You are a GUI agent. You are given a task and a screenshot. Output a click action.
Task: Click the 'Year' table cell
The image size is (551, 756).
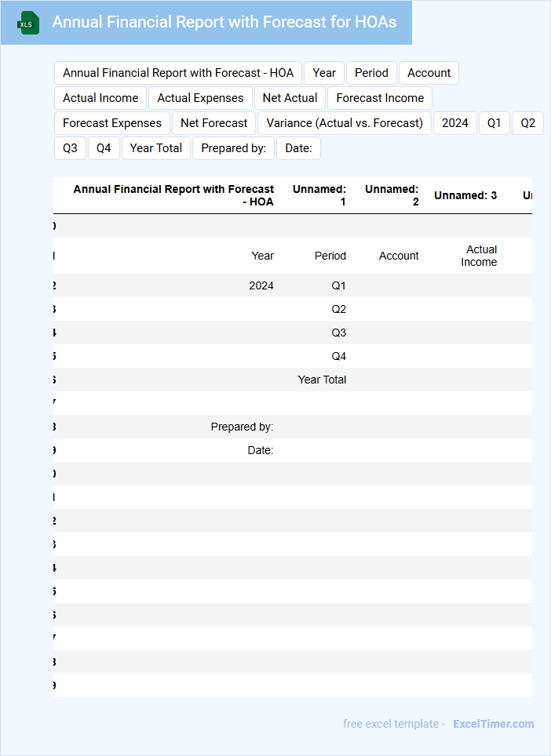262,256
